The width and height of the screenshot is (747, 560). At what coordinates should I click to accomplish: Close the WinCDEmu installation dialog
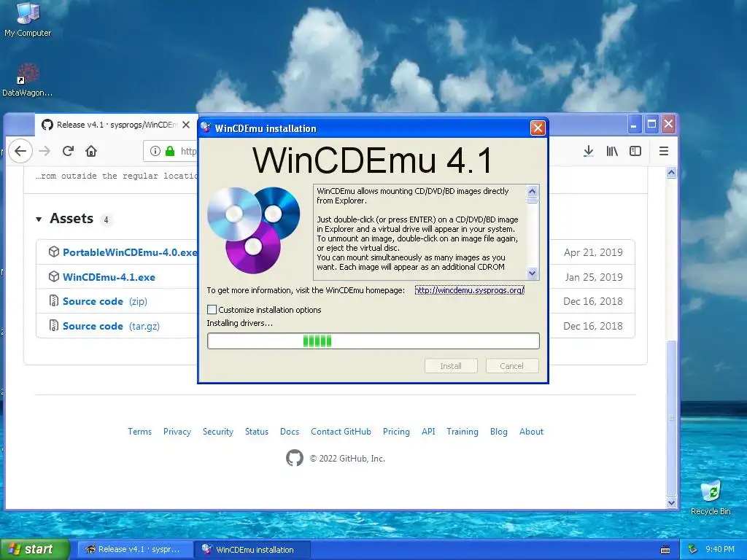(538, 128)
